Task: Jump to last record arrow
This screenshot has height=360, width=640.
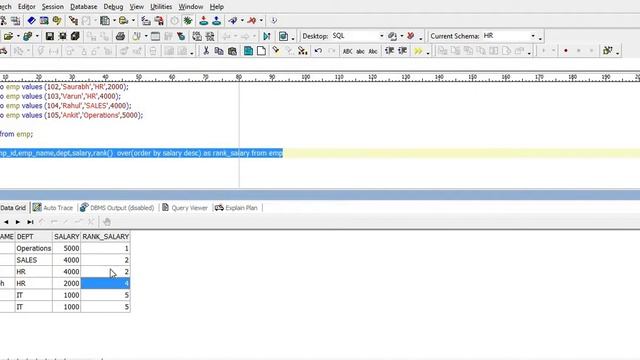Action: pos(30,222)
